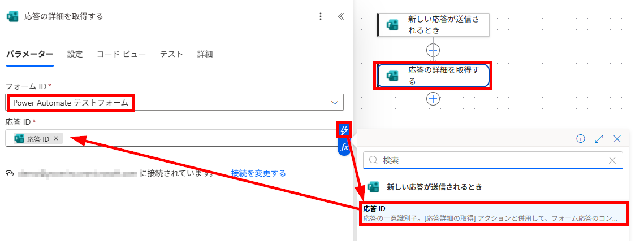Add step between trigger and action
Viewport: 644px width, 241px height.
pyautogui.click(x=433, y=50)
